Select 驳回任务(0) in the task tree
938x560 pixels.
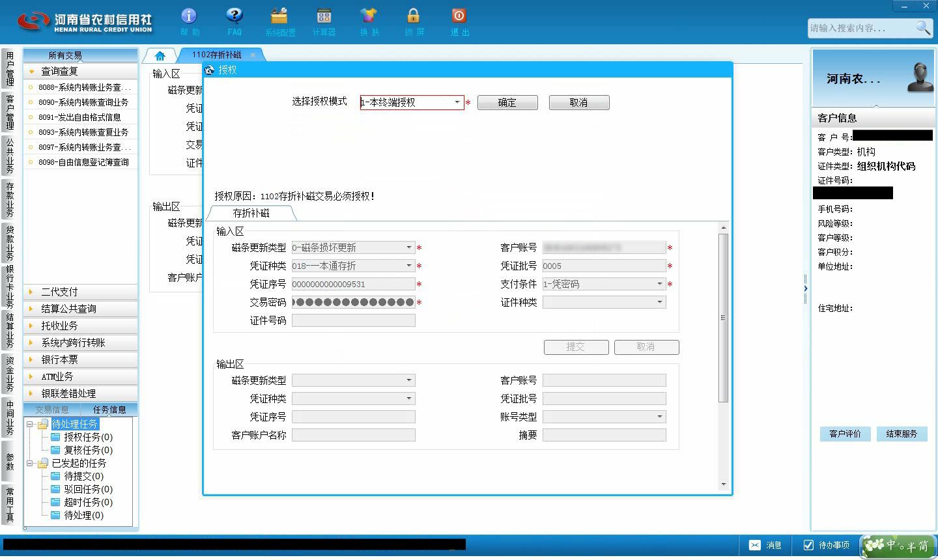click(88, 489)
